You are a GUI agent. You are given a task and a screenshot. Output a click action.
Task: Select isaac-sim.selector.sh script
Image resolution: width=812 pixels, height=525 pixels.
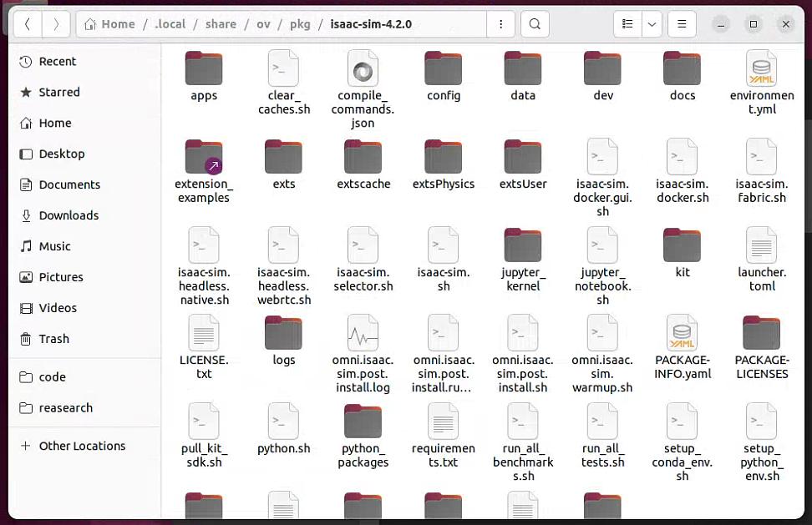coord(363,260)
